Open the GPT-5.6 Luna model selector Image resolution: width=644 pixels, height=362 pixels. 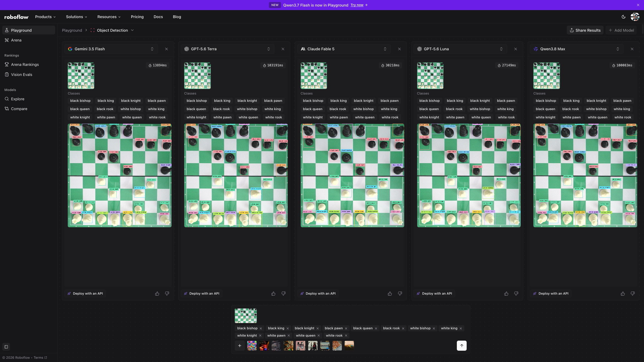461,49
